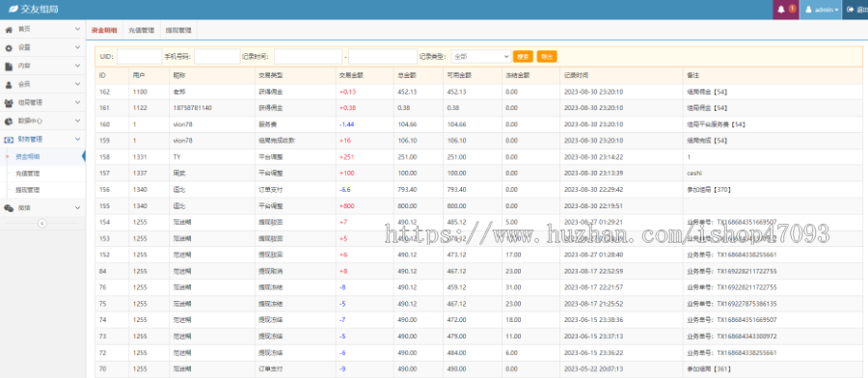Click the pie chart icon for 数据中心
The width and height of the screenshot is (868, 378).
tap(9, 121)
